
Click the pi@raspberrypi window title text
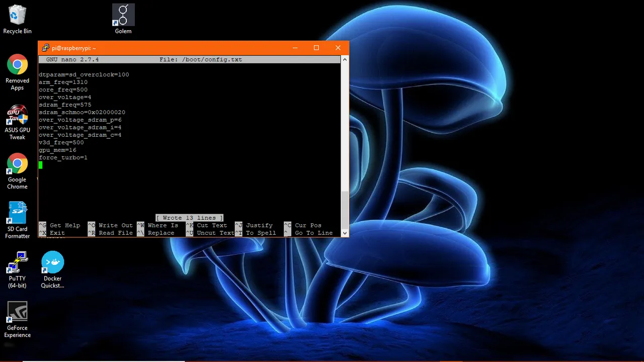[74, 48]
